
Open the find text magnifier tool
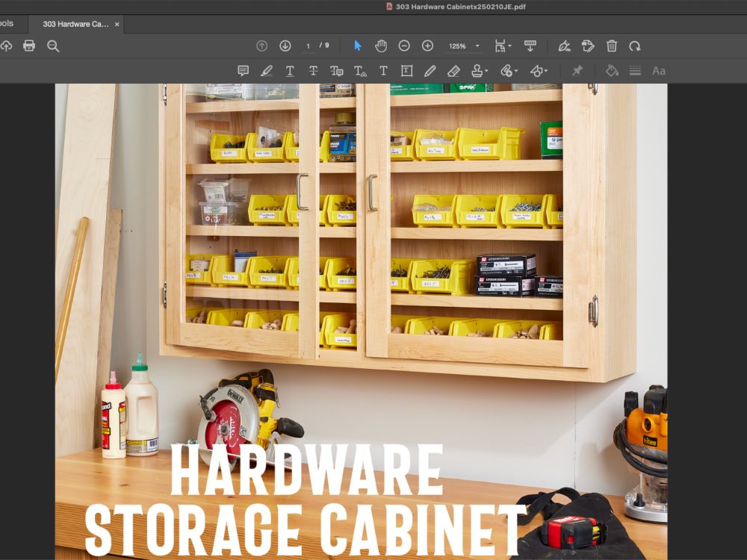click(53, 46)
